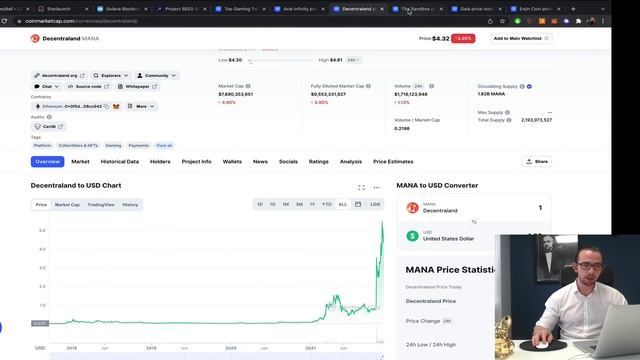Select the Gaming tag
Viewport: 640px width, 360px height.
[x=113, y=145]
